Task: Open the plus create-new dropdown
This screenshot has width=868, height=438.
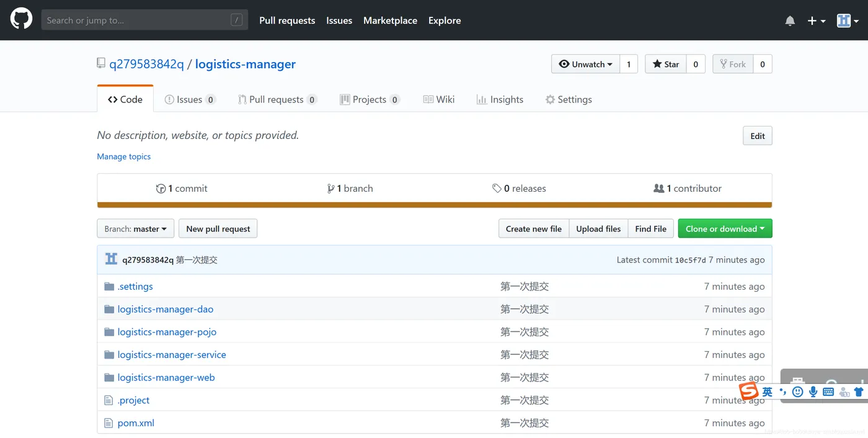Action: [x=816, y=20]
